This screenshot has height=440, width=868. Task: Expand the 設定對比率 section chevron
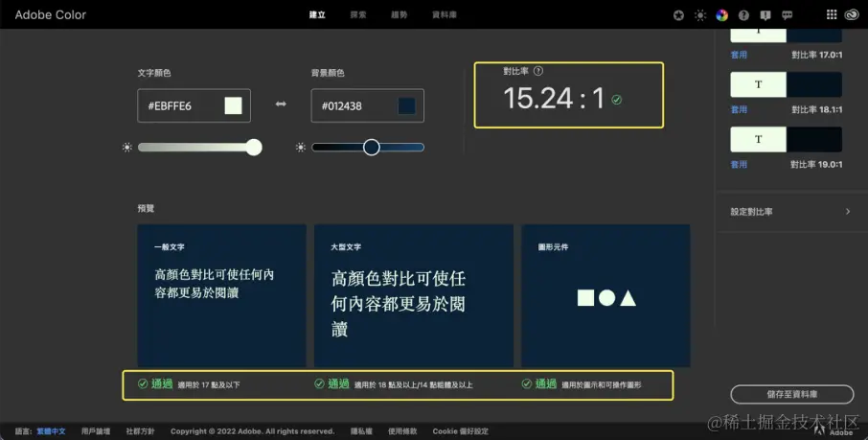pos(848,211)
